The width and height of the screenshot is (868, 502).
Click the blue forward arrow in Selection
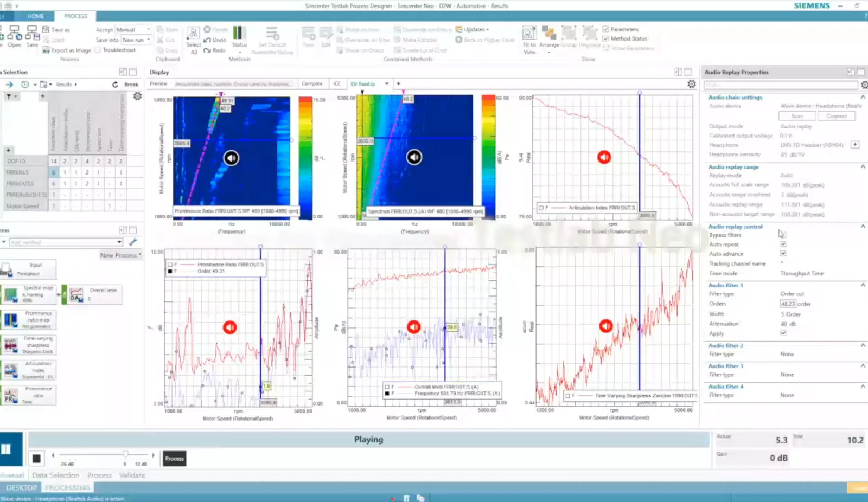click(9, 85)
